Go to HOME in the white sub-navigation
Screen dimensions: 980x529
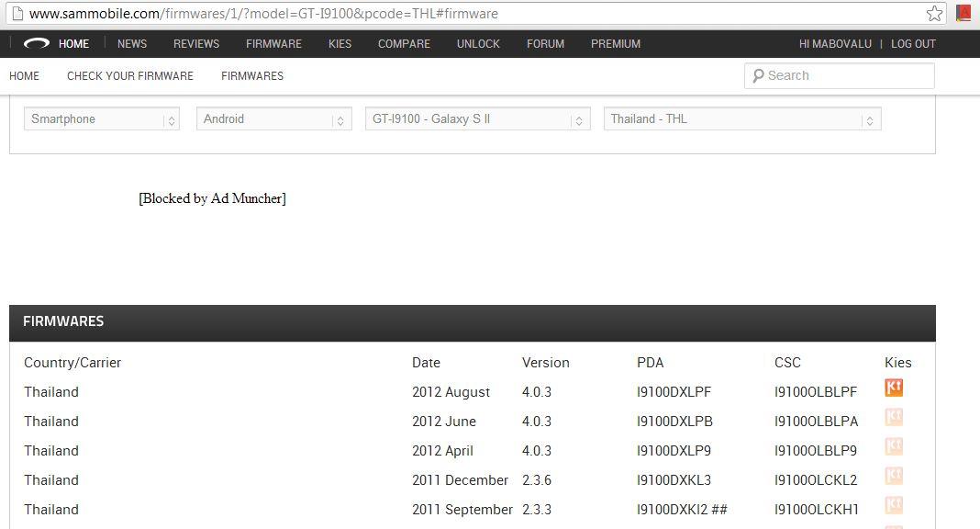[25, 75]
